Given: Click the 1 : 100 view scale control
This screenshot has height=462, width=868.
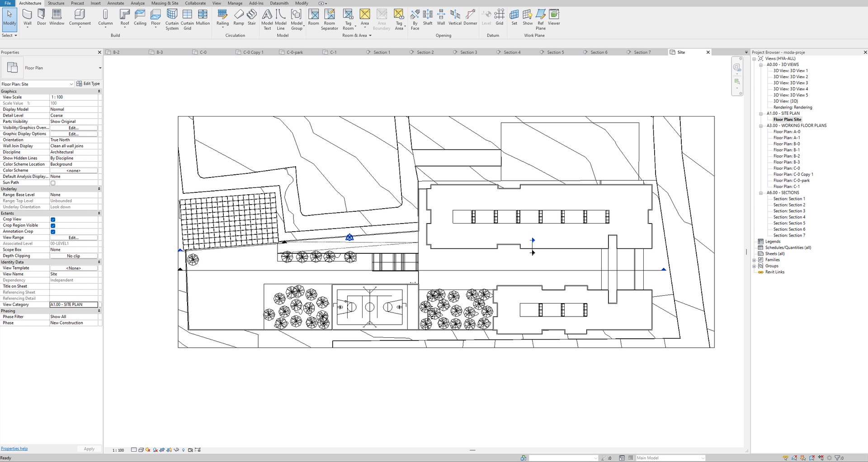Looking at the screenshot, I should tap(118, 450).
